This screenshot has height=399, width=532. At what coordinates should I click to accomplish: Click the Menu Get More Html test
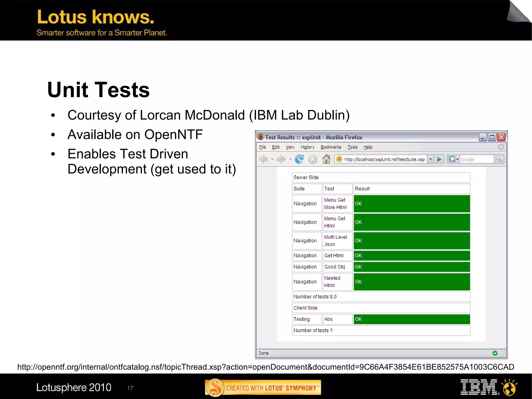point(337,204)
